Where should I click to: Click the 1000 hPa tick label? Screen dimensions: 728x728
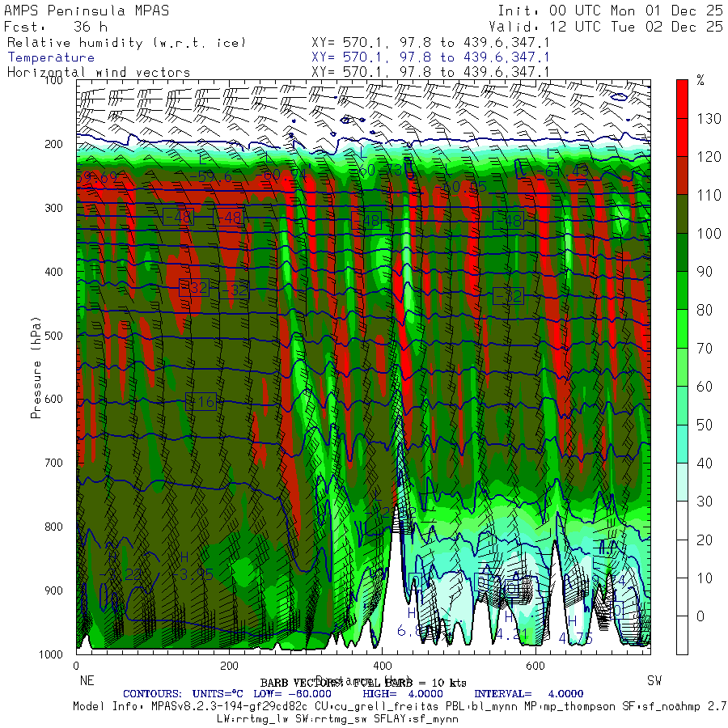point(51,654)
